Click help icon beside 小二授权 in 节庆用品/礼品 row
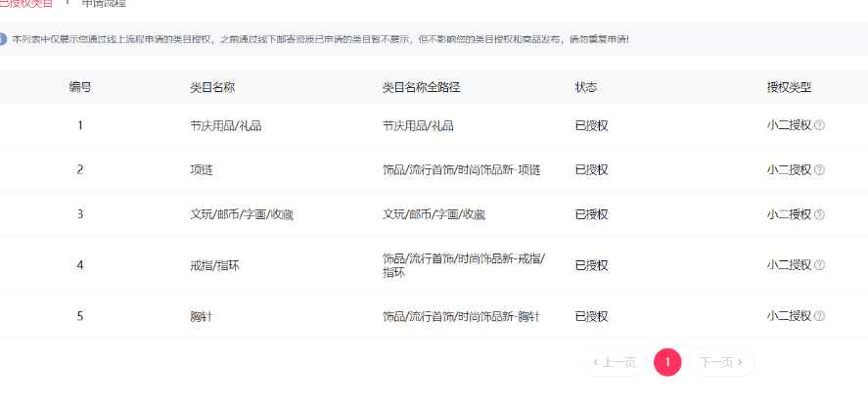The image size is (868, 414). tap(820, 125)
